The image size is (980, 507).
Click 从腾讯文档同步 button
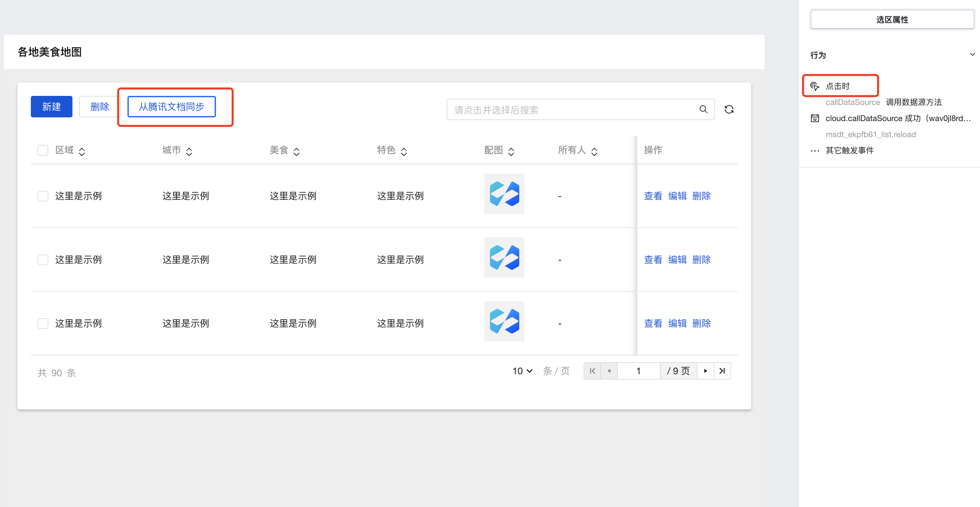pos(172,107)
